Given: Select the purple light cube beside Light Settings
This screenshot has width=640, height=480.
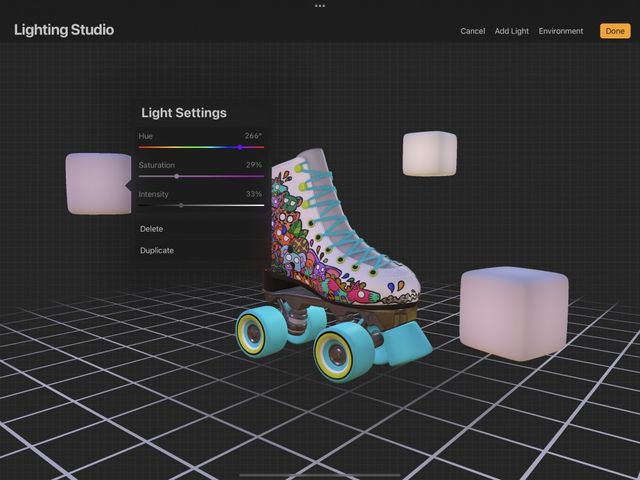Looking at the screenshot, I should pyautogui.click(x=98, y=184).
